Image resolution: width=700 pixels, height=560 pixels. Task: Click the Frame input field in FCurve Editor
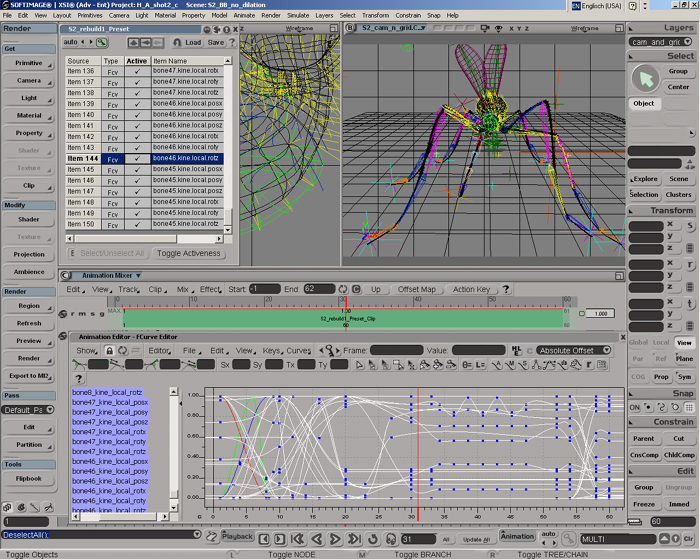coord(397,351)
